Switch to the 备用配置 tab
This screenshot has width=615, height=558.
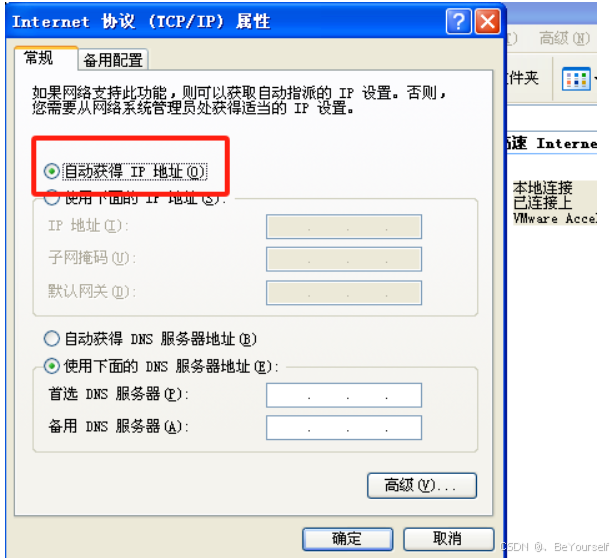point(113,60)
